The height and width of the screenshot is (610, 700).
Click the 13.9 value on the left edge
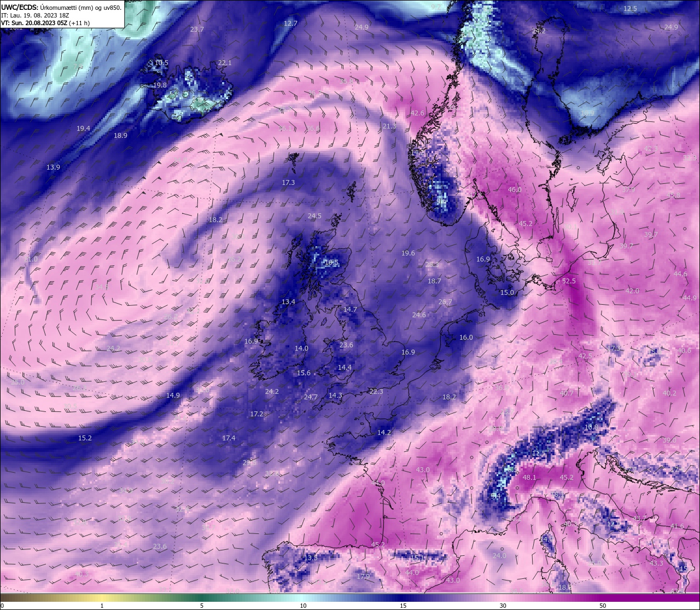click(x=53, y=167)
